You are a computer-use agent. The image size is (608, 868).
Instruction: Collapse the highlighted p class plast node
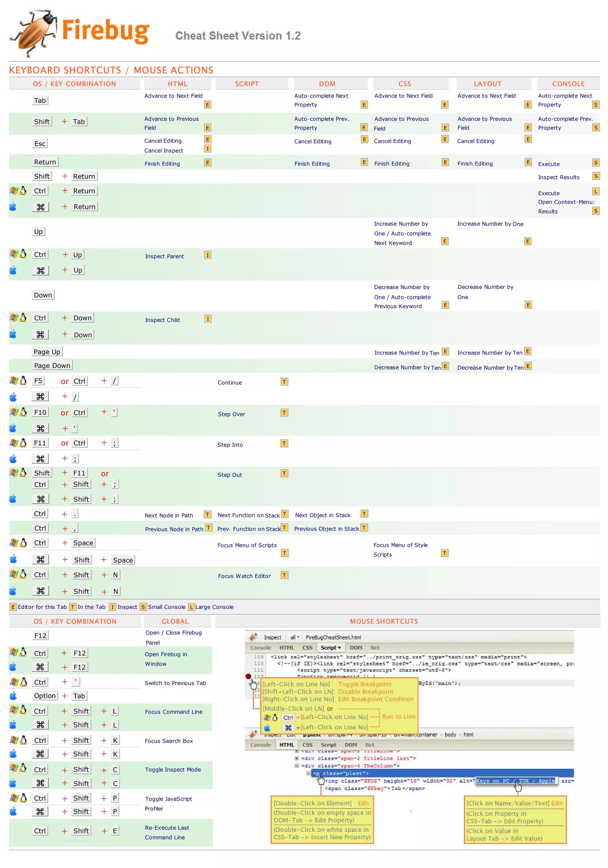point(308,774)
